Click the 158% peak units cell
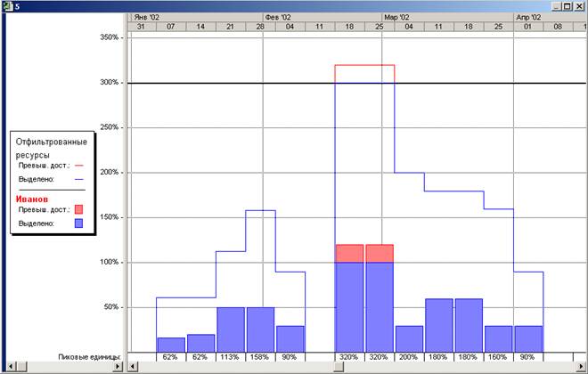This screenshot has height=374, width=588. point(259,357)
